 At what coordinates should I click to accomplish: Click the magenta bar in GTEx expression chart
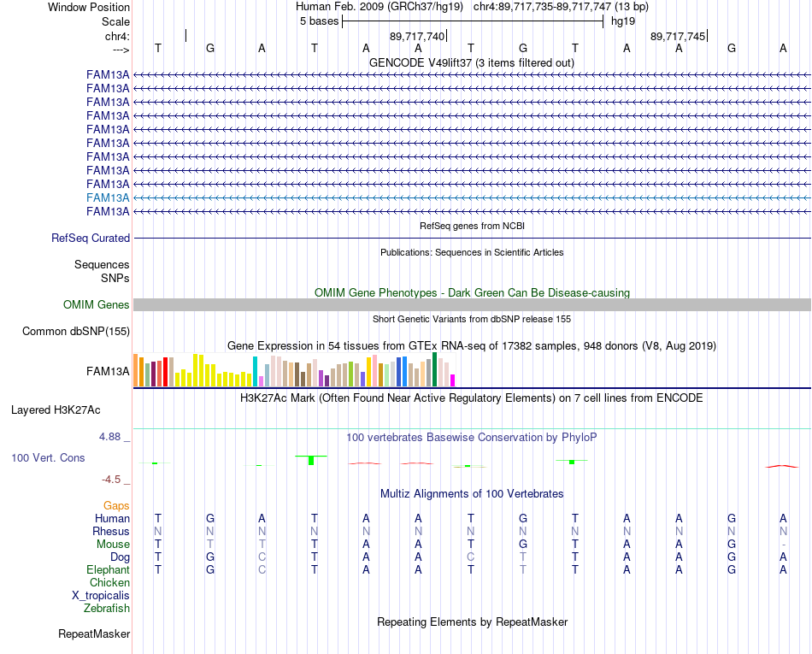453,380
